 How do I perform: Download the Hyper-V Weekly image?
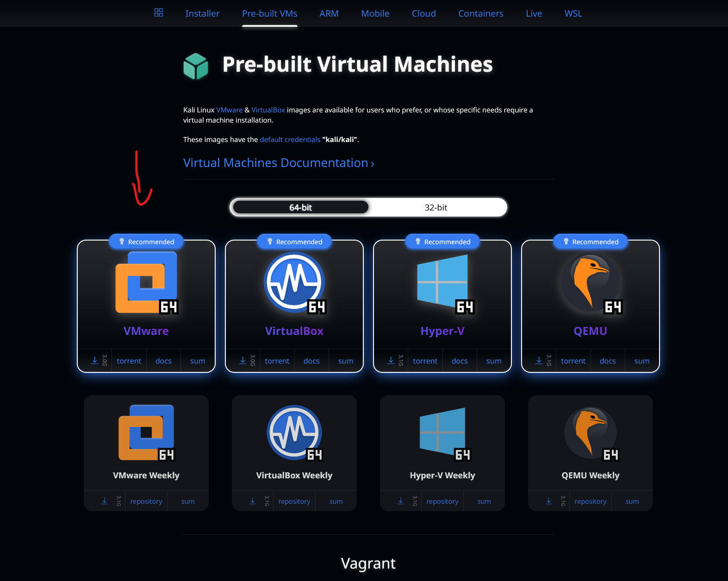click(401, 501)
